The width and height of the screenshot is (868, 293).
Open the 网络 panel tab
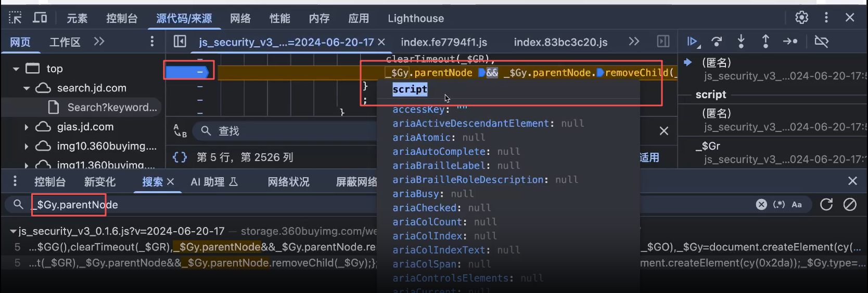tap(240, 19)
